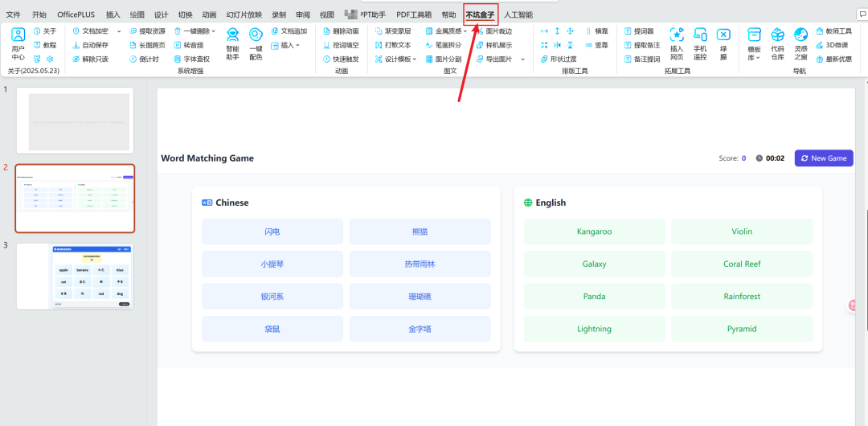Image resolution: width=868 pixels, height=426 pixels.
Task: Open 灵感之窗 inspiration window
Action: click(x=800, y=43)
